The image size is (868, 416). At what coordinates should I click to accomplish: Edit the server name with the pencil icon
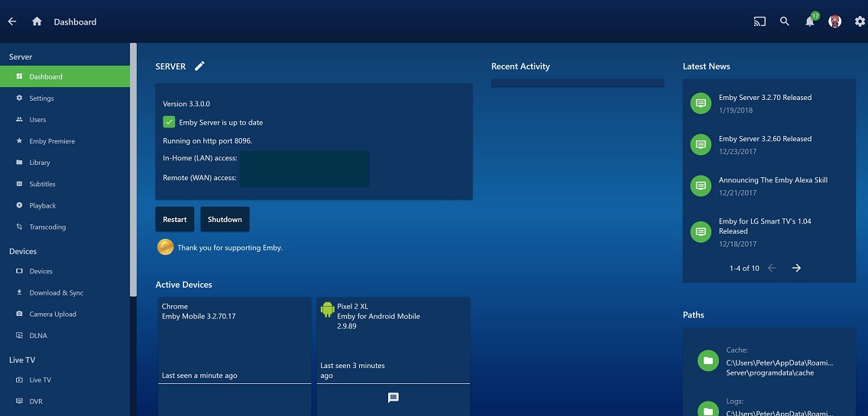199,66
